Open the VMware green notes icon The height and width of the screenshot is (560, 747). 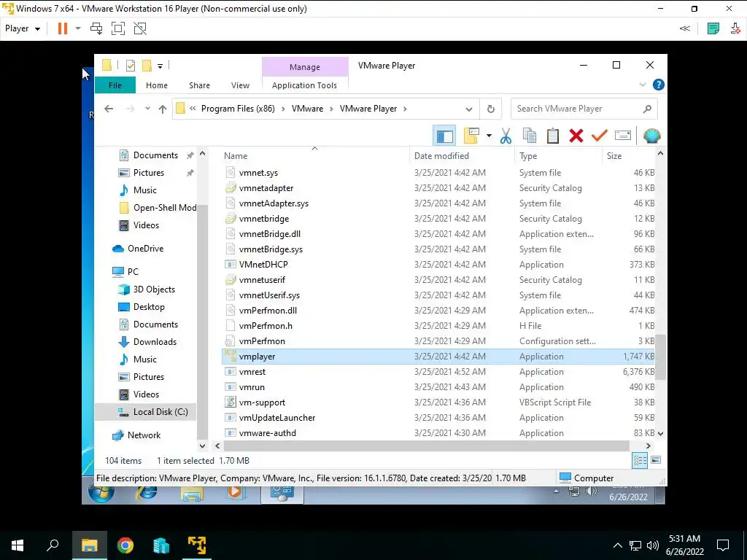click(x=713, y=28)
